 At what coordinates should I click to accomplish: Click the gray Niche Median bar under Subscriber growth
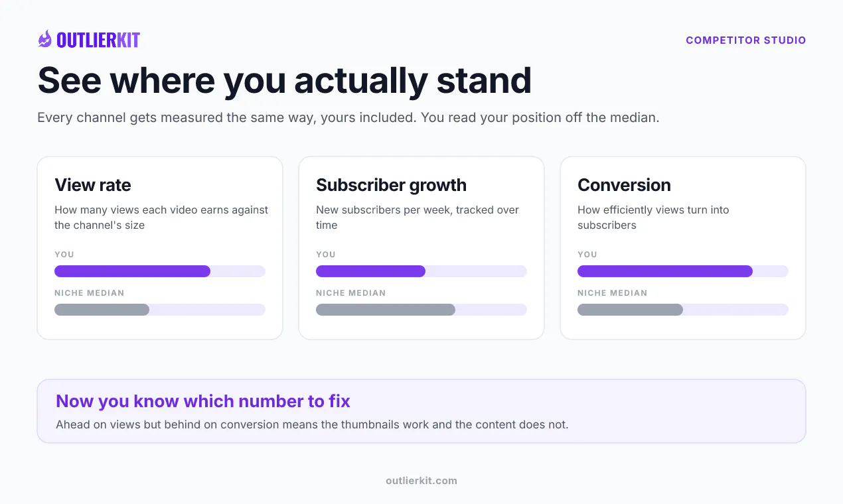[386, 310]
